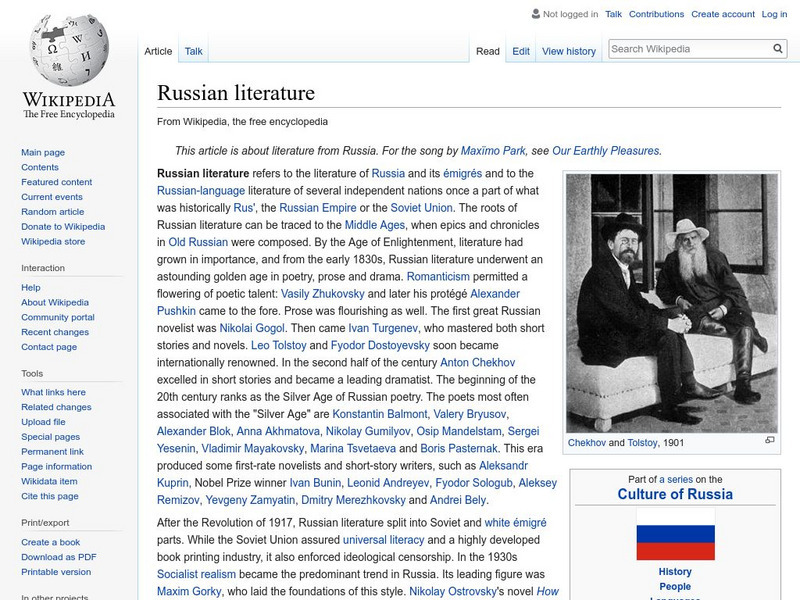
Task: Click the Wikipedia globe logo
Action: tap(69, 50)
